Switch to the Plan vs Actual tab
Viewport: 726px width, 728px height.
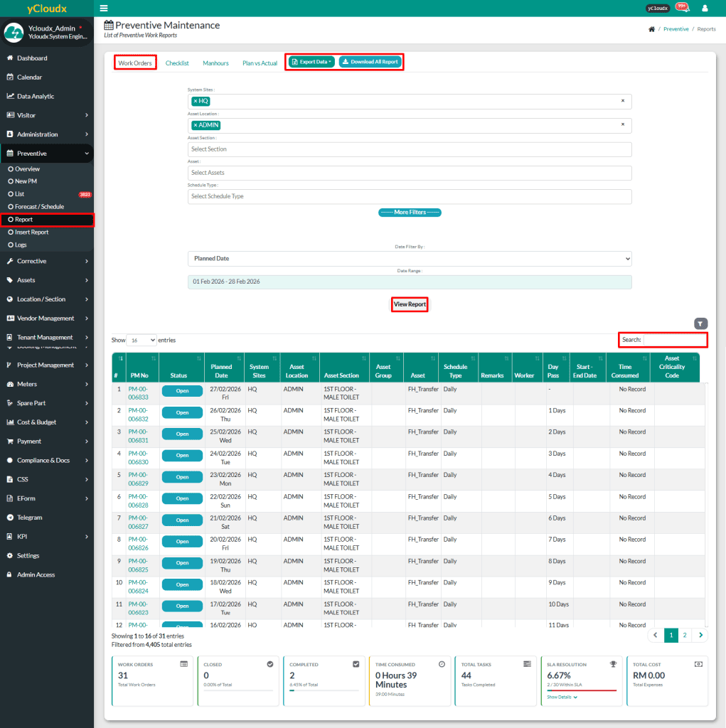click(260, 63)
